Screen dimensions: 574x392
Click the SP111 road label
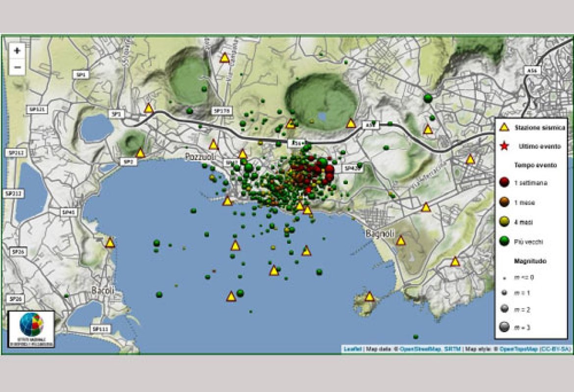click(x=100, y=329)
